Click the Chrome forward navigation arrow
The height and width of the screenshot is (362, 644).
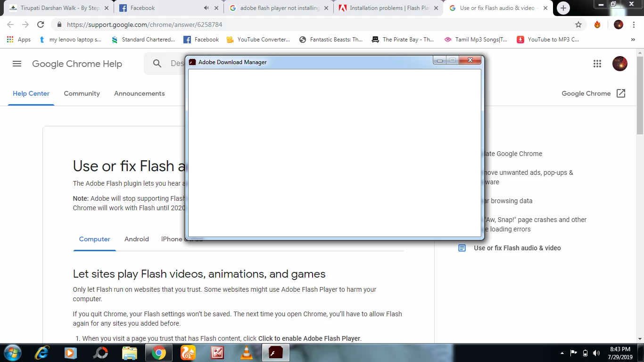coord(25,25)
